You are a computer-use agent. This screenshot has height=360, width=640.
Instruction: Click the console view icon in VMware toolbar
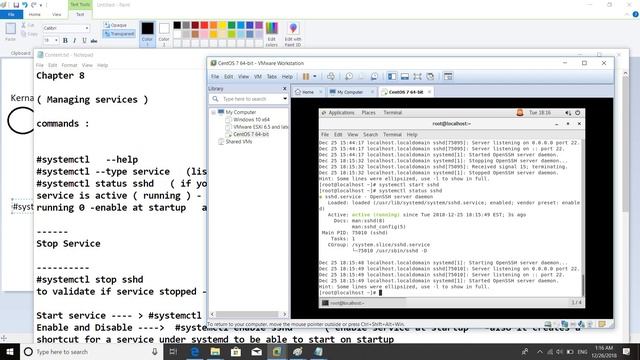pos(448,76)
